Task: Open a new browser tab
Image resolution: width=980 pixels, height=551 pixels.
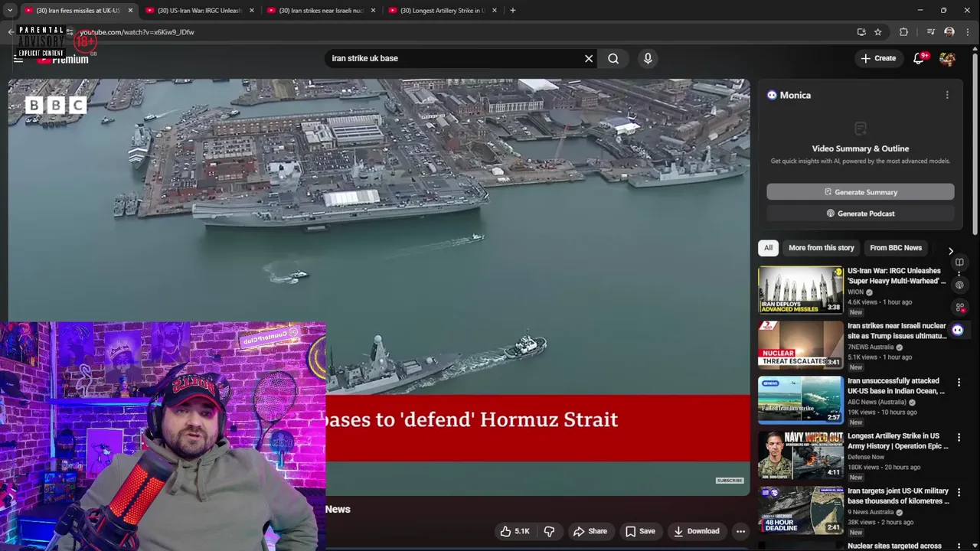Action: point(512,10)
